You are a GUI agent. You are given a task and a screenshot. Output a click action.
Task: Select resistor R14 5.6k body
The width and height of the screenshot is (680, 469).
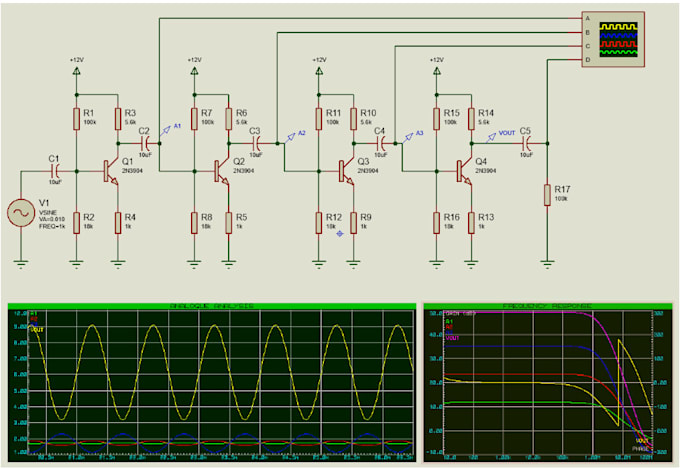471,119
